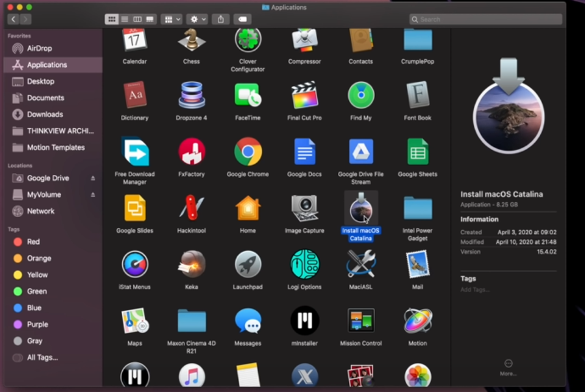Open the Maxon Cinema 4D R21 folder
The height and width of the screenshot is (392, 585).
[191, 320]
